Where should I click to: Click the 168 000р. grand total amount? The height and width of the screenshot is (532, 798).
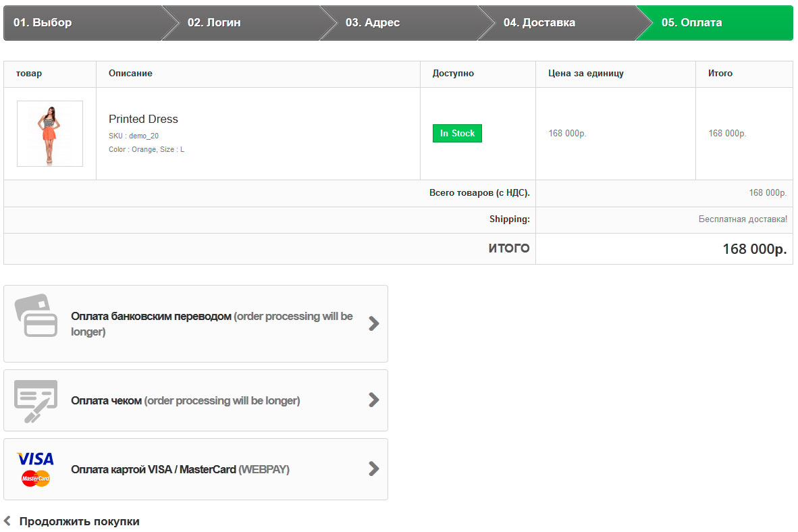pyautogui.click(x=754, y=249)
